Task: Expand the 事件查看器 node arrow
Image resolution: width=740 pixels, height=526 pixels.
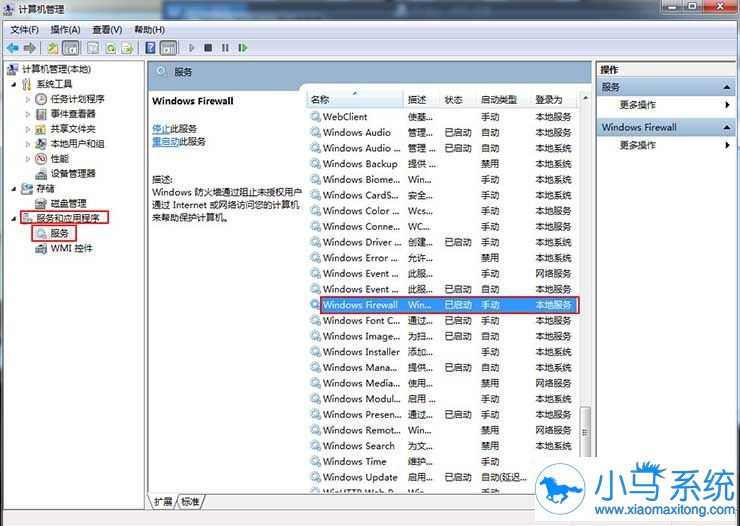Action: coord(28,114)
